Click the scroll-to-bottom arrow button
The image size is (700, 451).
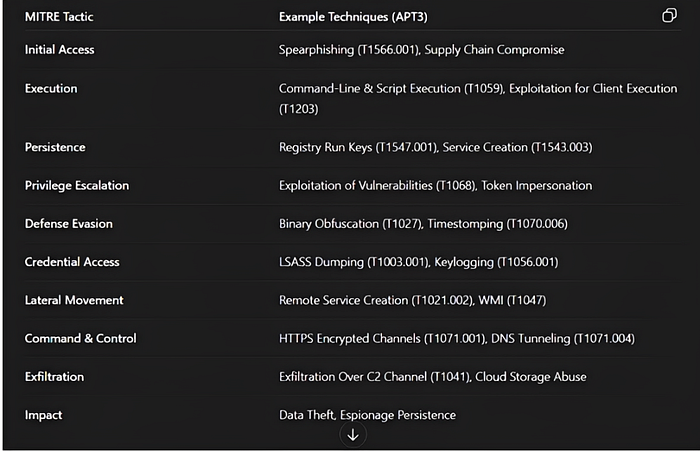pyautogui.click(x=353, y=435)
